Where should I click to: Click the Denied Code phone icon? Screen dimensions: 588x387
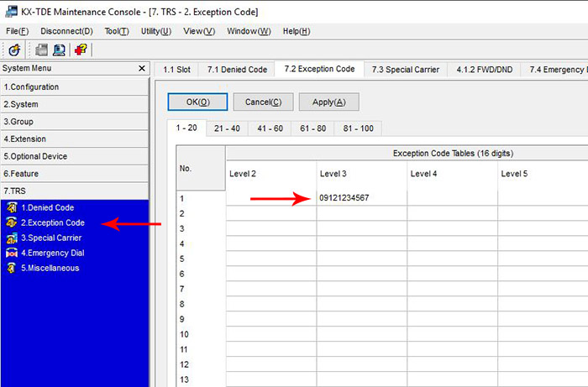point(12,207)
